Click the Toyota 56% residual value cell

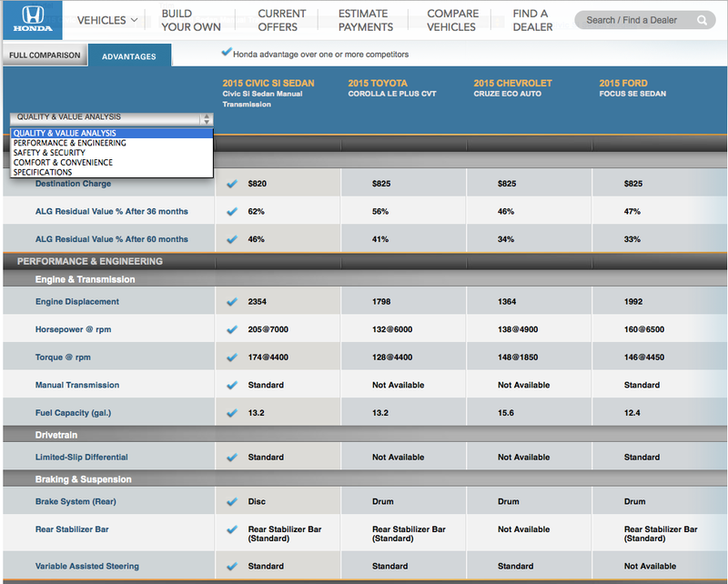[379, 211]
